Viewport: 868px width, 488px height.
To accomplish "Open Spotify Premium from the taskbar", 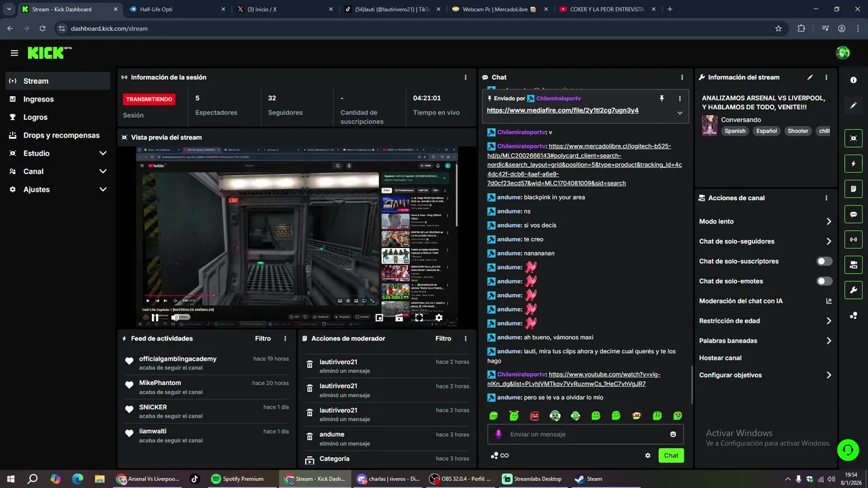I will click(237, 479).
